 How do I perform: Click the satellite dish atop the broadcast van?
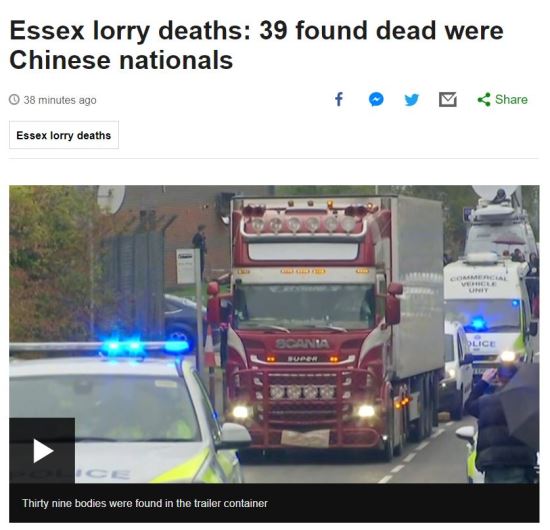(495, 194)
